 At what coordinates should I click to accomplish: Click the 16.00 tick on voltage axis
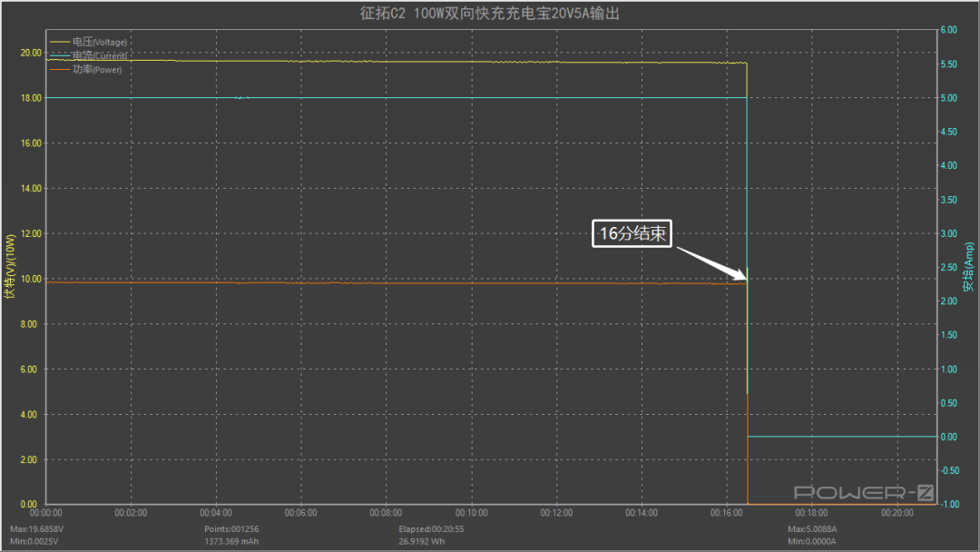click(x=31, y=143)
